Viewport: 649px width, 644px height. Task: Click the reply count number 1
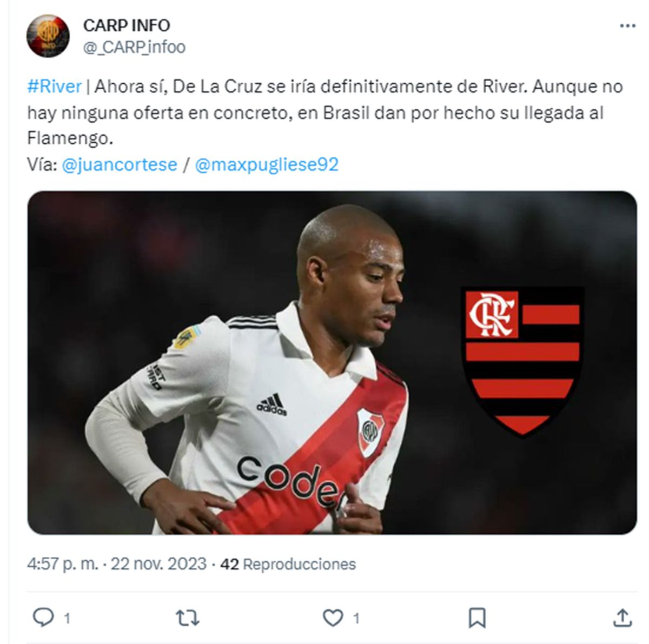tap(67, 618)
